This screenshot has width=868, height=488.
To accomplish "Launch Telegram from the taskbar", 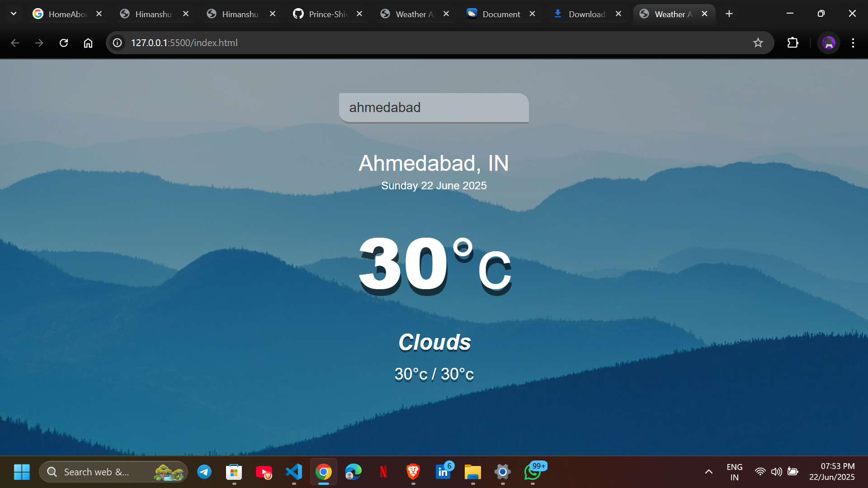I will point(204,472).
